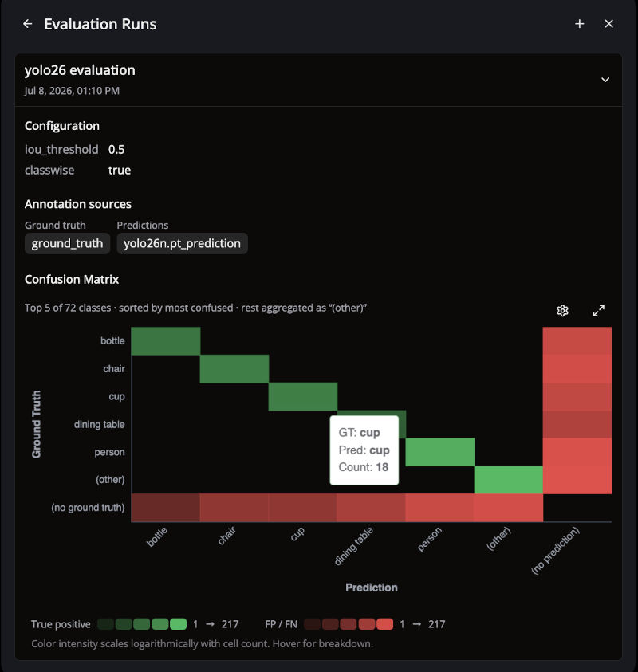Click the 'Annotation sources' heading
Viewport: 638px width, 672px height.
pos(78,204)
